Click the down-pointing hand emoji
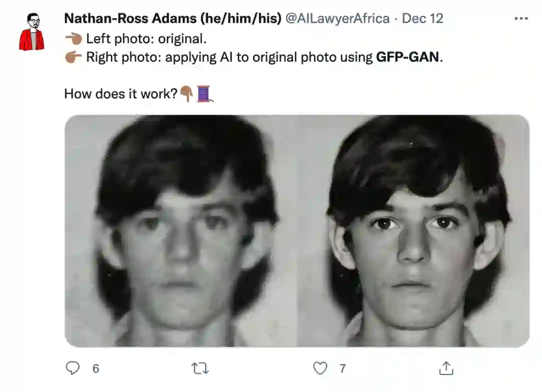542x392 pixels. pyautogui.click(x=187, y=93)
